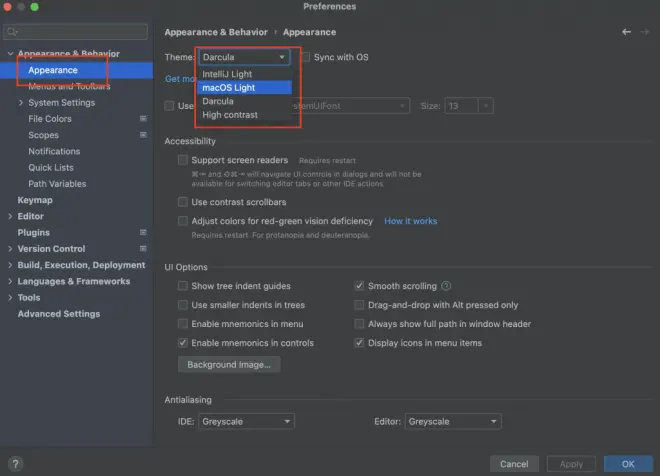Open the IDE antialiasing Greyscale dropdown
The width and height of the screenshot is (660, 476).
pyautogui.click(x=247, y=421)
